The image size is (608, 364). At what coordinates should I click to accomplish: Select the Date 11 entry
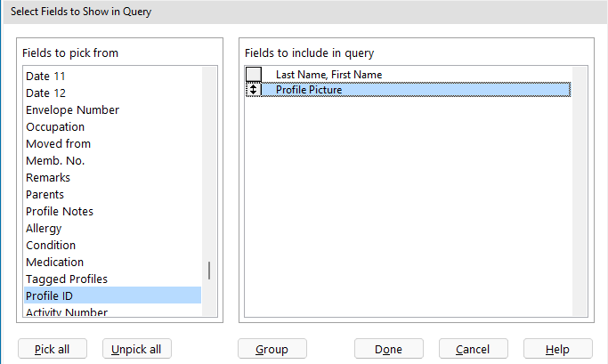(x=45, y=76)
